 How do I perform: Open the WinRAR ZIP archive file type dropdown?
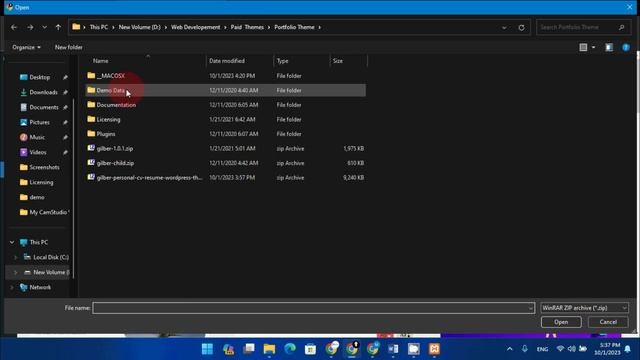[x=584, y=308]
